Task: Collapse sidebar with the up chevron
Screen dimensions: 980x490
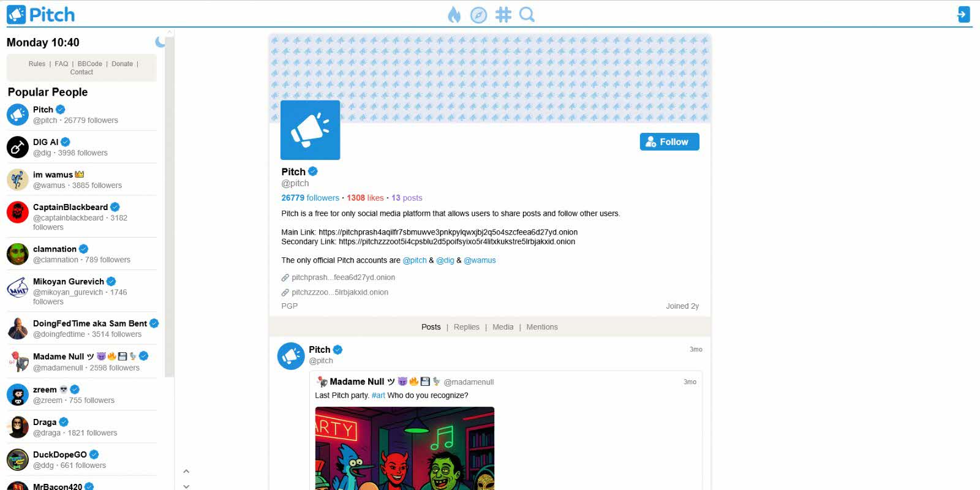Action: [x=186, y=471]
